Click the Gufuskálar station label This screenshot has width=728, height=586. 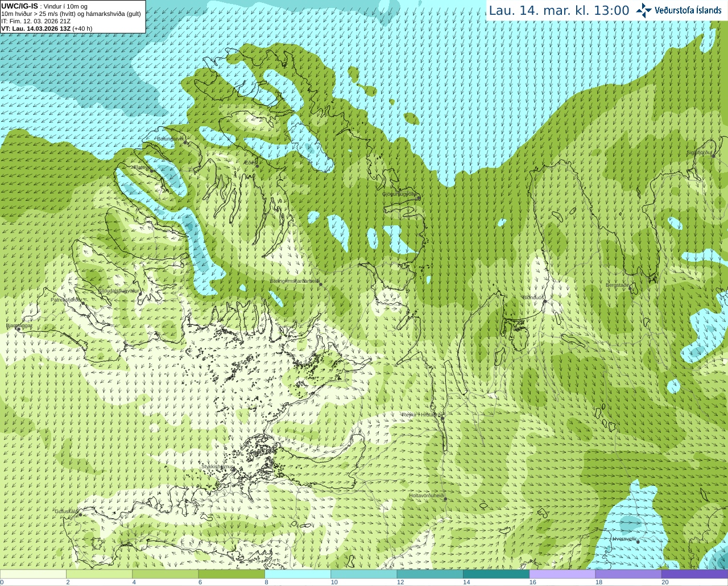coord(67,511)
